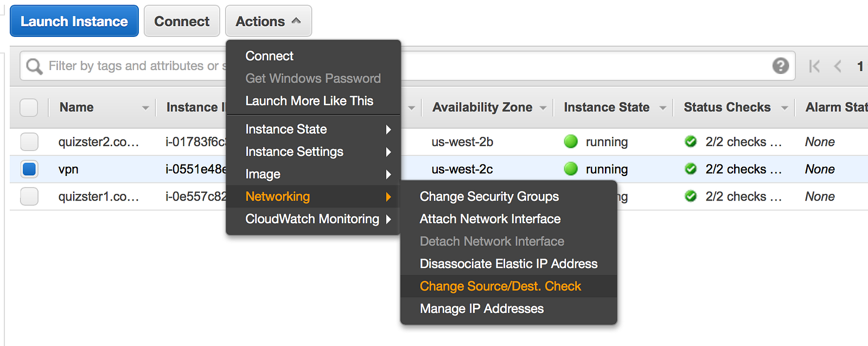Click green running icon for quizster2 instance
The height and width of the screenshot is (346, 868).
click(571, 142)
